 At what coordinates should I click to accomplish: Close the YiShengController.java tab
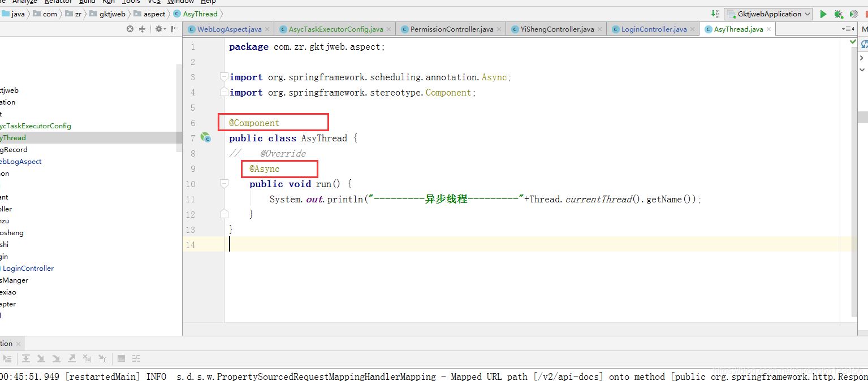[599, 29]
